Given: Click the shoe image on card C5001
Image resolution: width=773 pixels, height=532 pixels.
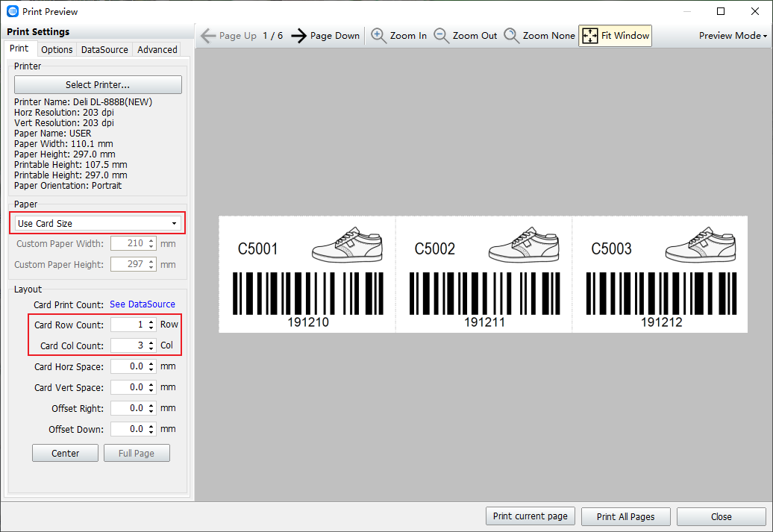Looking at the screenshot, I should click(347, 245).
